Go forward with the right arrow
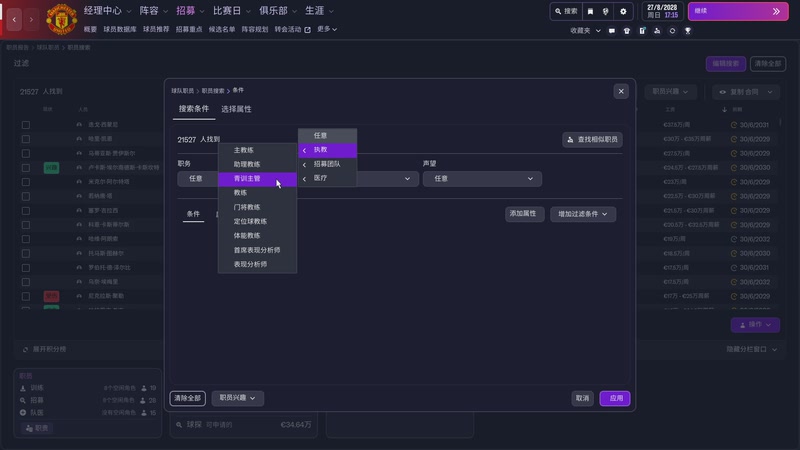Screen dimensions: 800x450 (x=31, y=19)
